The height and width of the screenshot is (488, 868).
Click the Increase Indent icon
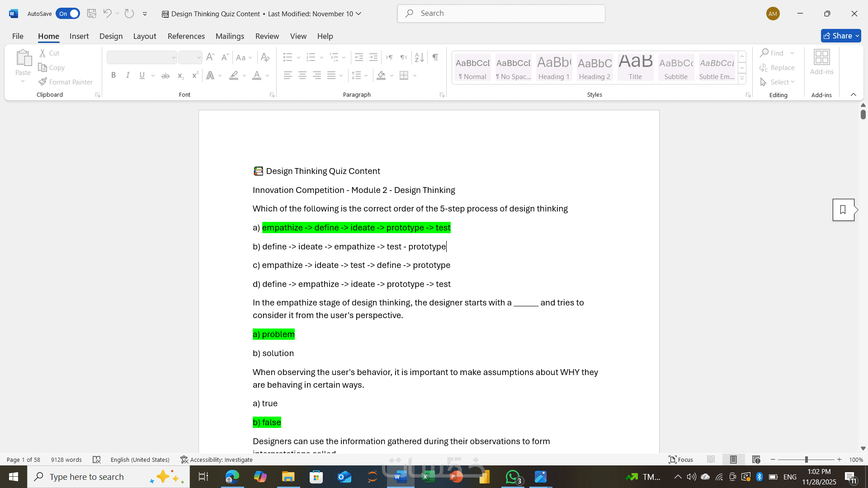373,57
